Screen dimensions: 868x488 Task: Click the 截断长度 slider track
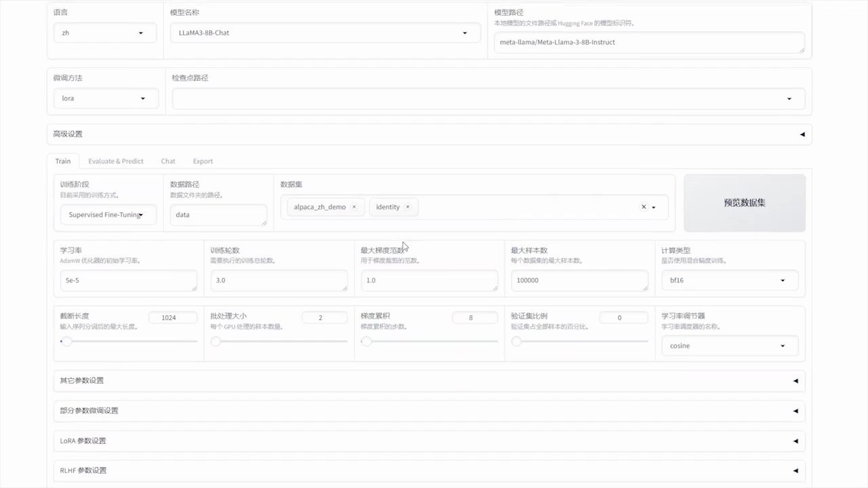(x=129, y=342)
